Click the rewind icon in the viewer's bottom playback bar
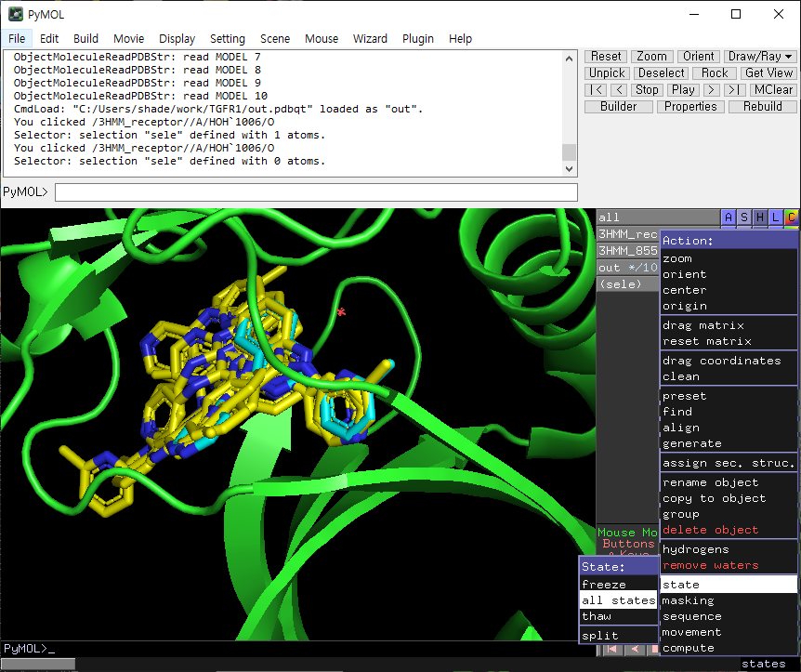The width and height of the screenshot is (801, 672). point(612,649)
